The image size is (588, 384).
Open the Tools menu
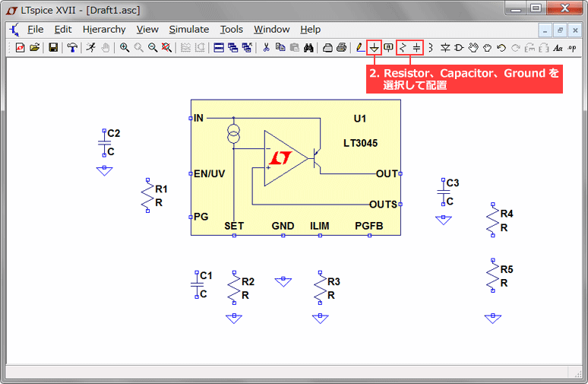pos(232,30)
